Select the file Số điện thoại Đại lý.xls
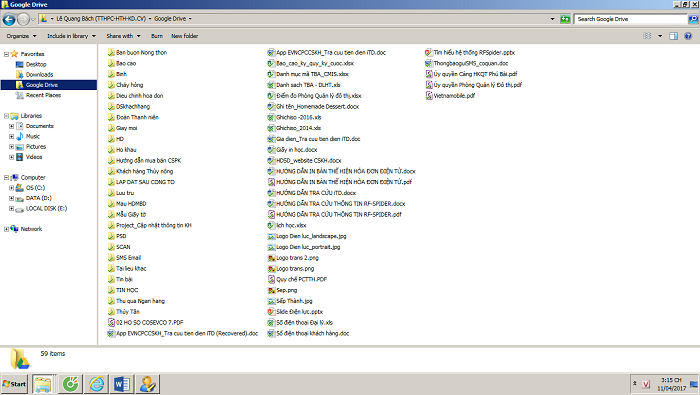 coord(304,322)
